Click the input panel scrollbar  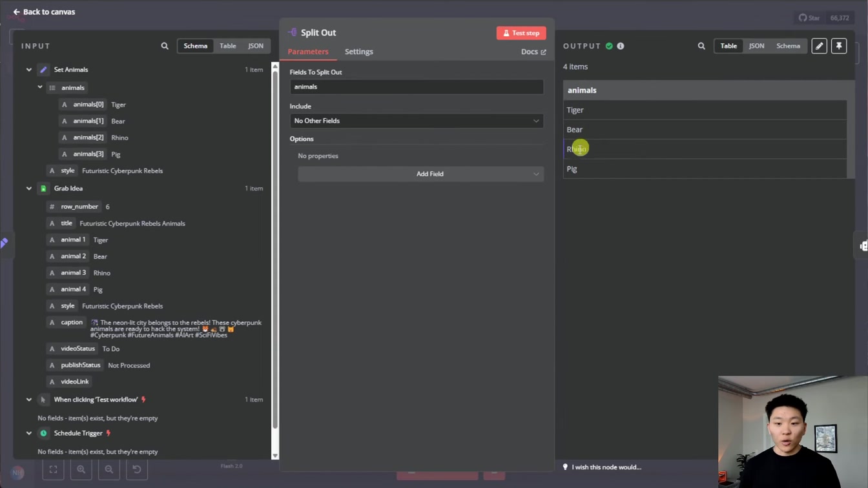point(275,249)
